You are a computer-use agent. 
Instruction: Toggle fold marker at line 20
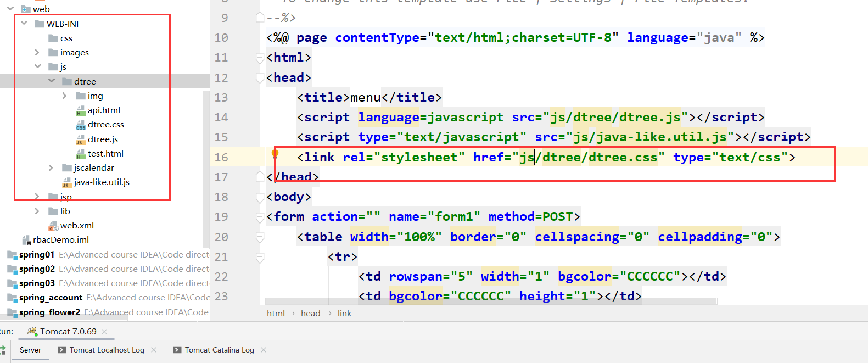pyautogui.click(x=260, y=237)
